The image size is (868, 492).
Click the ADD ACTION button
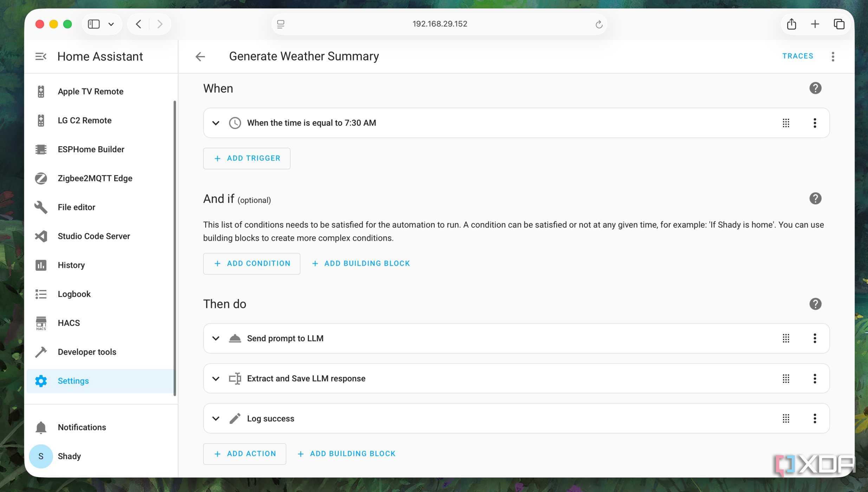coord(245,454)
